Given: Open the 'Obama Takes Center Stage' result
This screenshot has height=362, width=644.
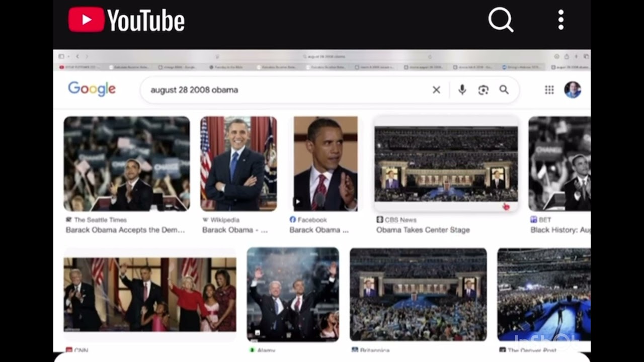Looking at the screenshot, I should 423,230.
